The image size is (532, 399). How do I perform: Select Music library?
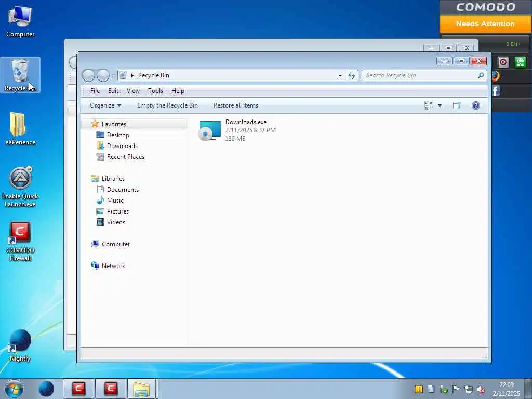point(115,201)
